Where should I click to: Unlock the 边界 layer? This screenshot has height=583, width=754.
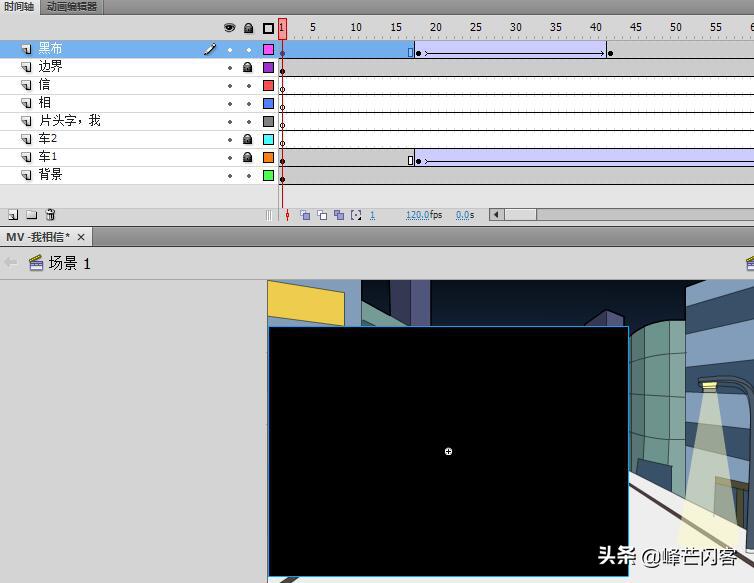[x=248, y=67]
